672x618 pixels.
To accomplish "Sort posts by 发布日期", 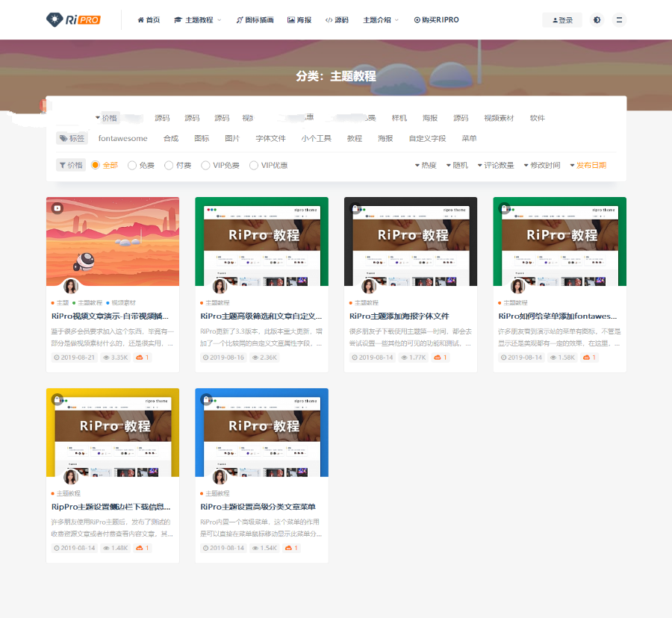I will click(x=588, y=165).
